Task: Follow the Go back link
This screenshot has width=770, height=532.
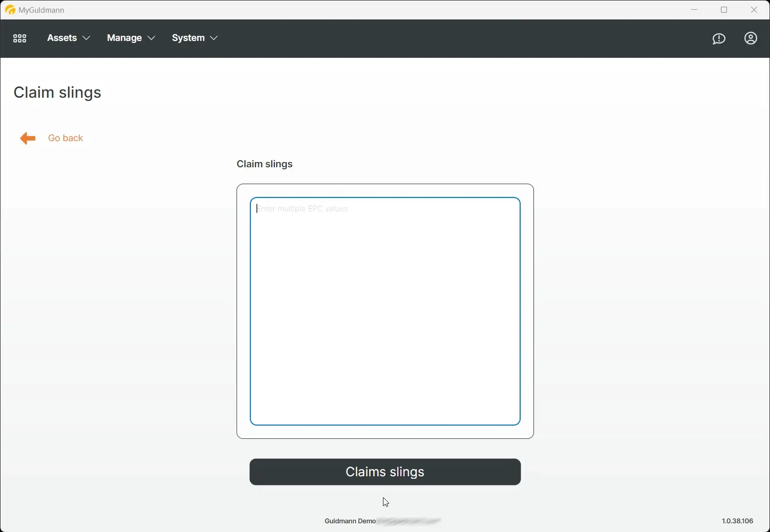Action: coord(66,138)
